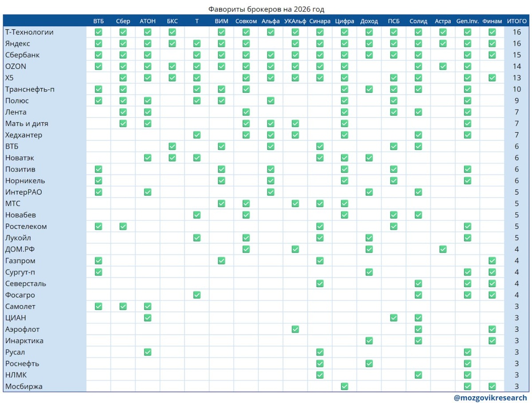Click the МТС checkmark under ВИМ
532x403 pixels.
pyautogui.click(x=221, y=204)
